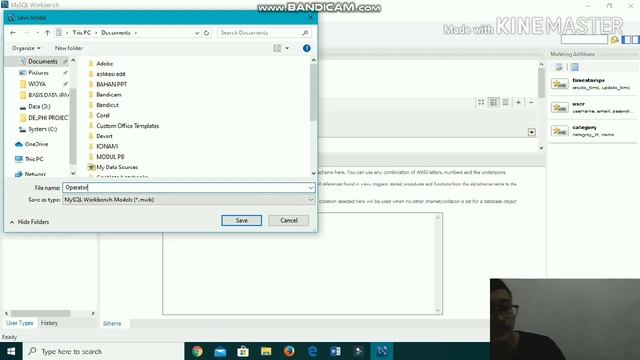Refresh the Documents folder listing

(207, 33)
